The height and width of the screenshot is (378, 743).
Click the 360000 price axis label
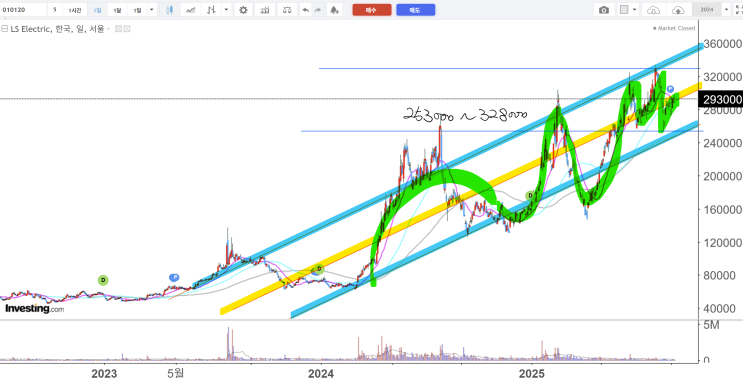coord(723,44)
